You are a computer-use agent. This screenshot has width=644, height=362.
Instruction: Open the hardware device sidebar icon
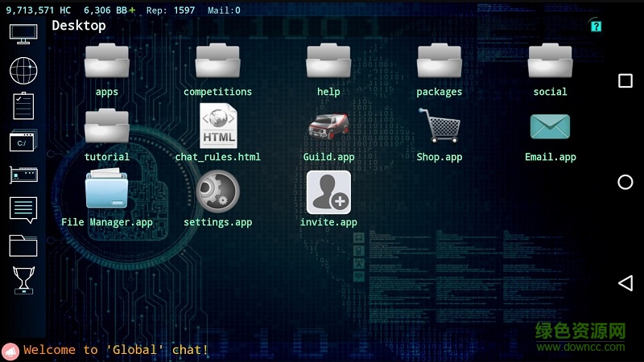[23, 175]
